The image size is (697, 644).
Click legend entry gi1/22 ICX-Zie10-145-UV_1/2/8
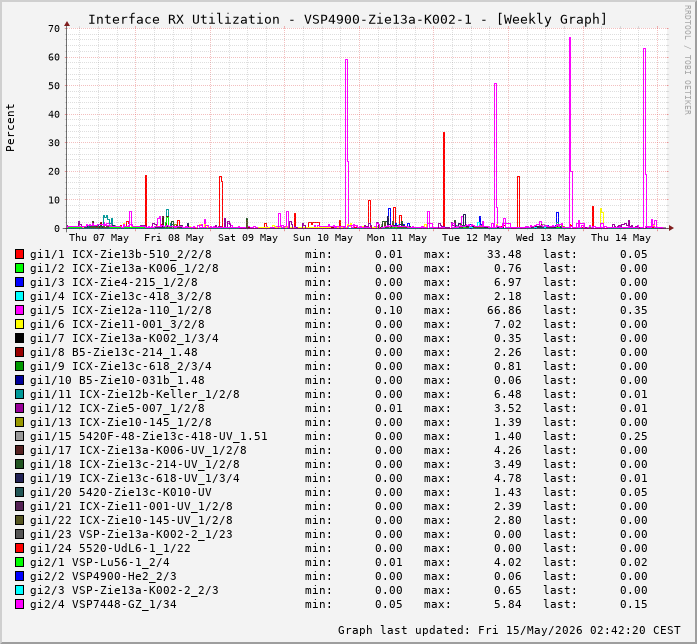point(131,520)
